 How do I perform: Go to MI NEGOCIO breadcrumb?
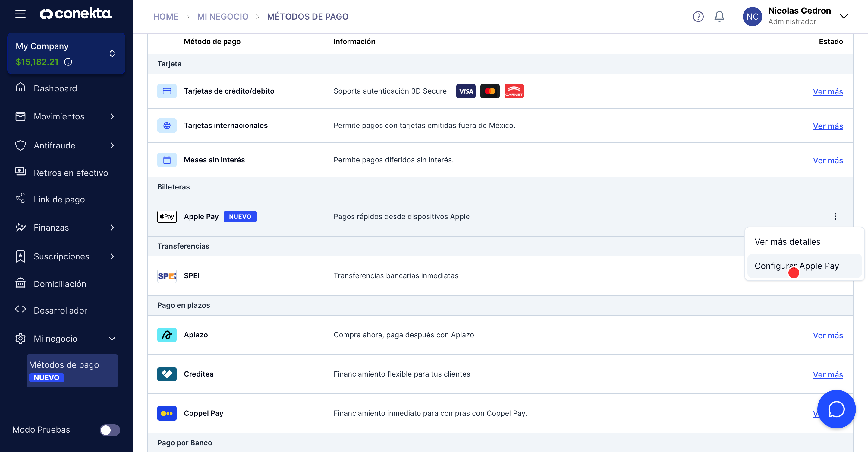click(222, 17)
